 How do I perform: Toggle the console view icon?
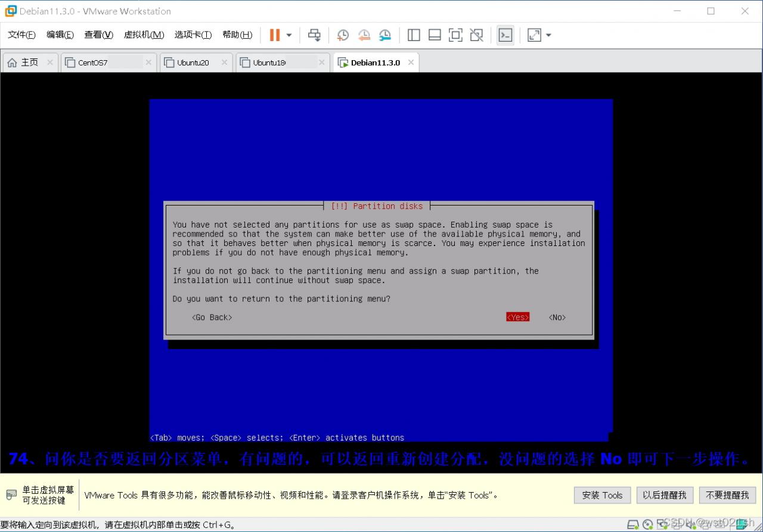coord(505,35)
